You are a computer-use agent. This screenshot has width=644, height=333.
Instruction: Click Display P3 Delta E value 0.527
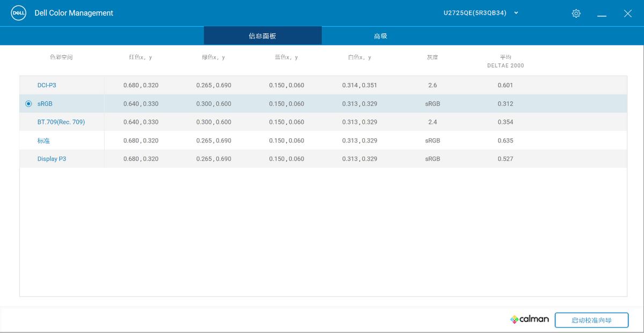(x=506, y=159)
